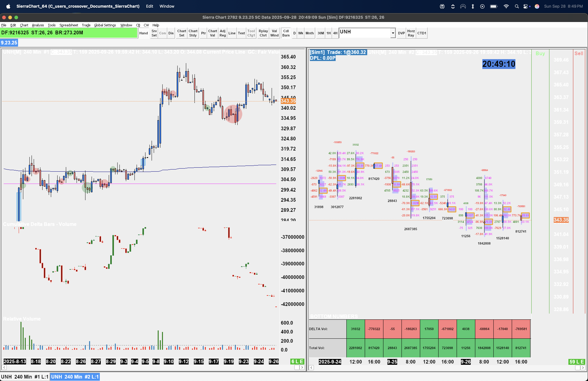Click the Horz Ray drawing tool
Image resolution: width=588 pixels, height=381 pixels.
click(x=411, y=33)
